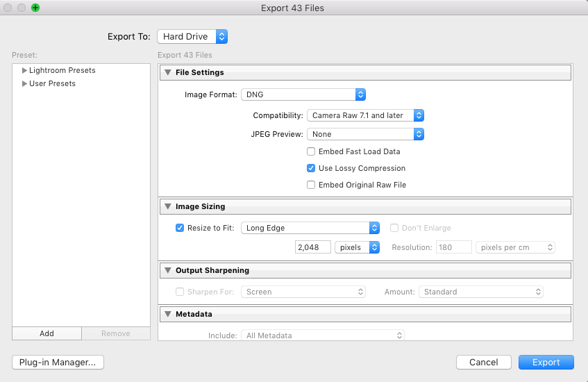This screenshot has height=382, width=588.
Task: Open the Image Format dropdown
Action: 303,94
